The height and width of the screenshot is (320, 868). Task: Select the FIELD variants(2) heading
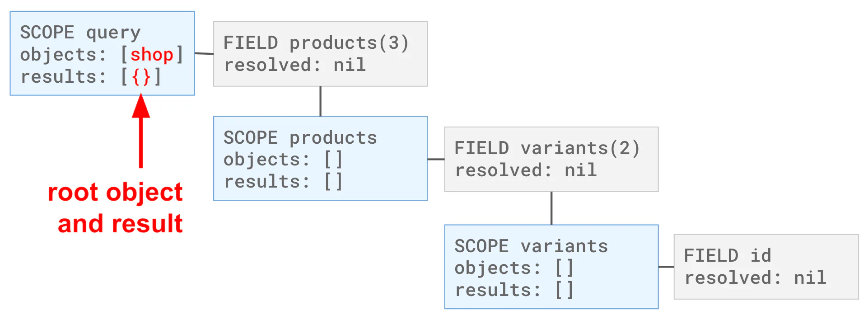tap(547, 148)
